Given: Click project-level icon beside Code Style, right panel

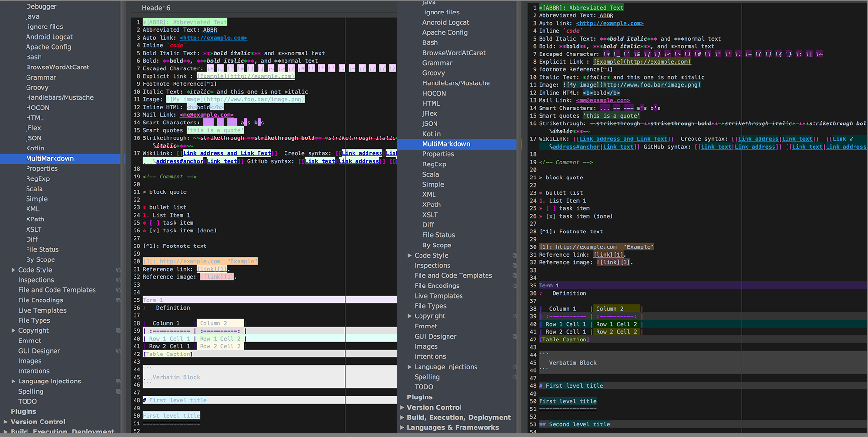Looking at the screenshot, I should [x=514, y=256].
